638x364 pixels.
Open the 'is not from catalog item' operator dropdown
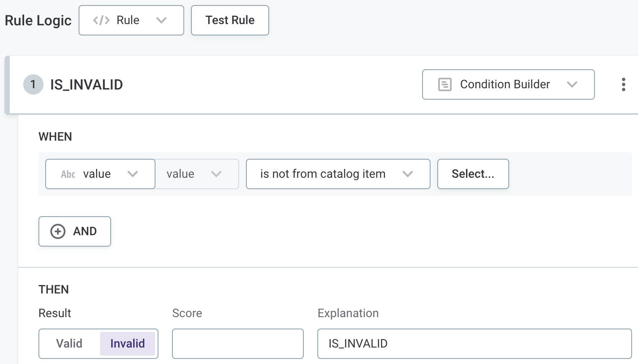pos(338,174)
